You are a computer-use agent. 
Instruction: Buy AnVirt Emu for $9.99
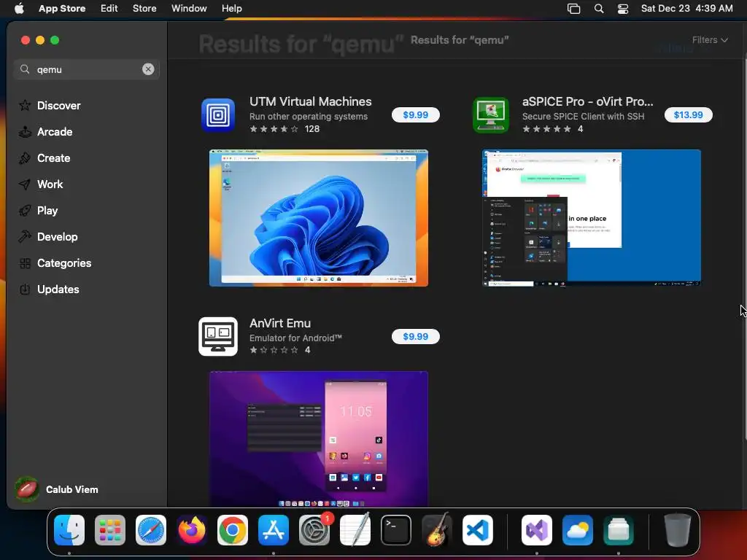(415, 336)
